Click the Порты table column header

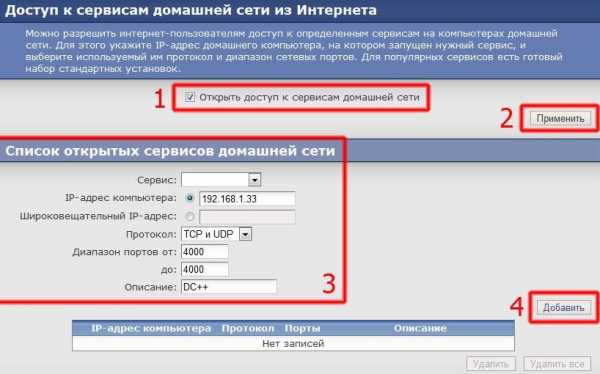(x=302, y=328)
